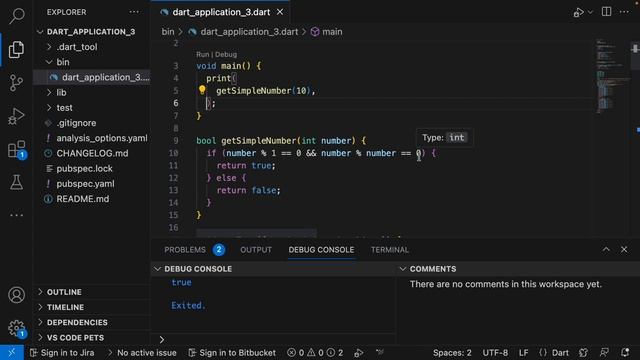This screenshot has height=360, width=640.
Task: Change indentation via Spaces: 2
Action: pos(452,353)
